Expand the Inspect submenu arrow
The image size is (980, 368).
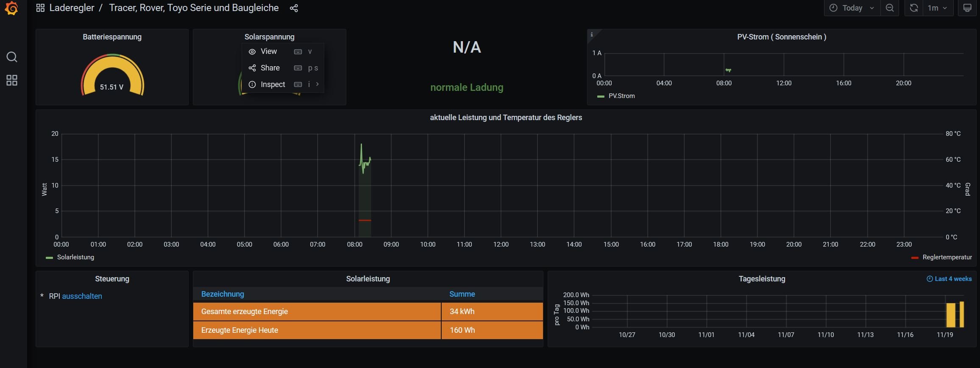(317, 84)
